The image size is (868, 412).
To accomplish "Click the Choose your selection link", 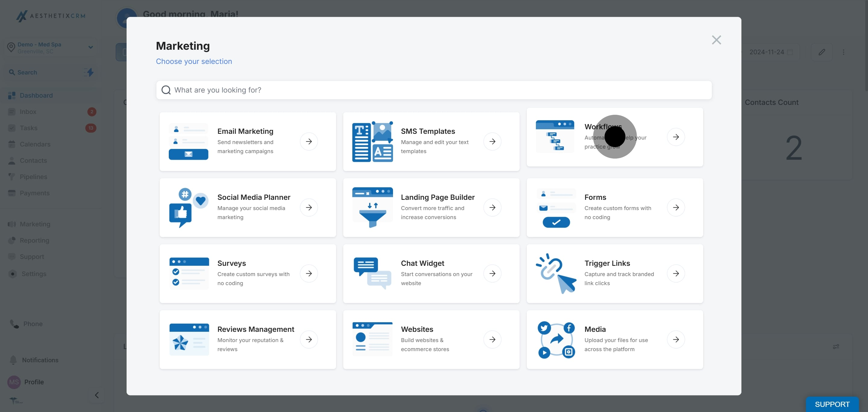I will 194,61.
